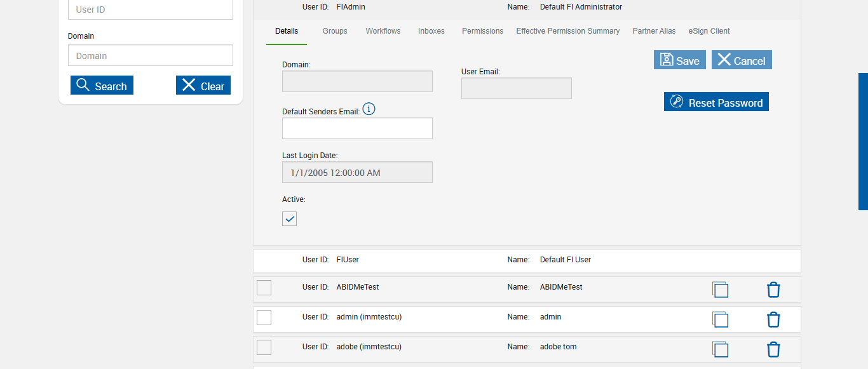The width and height of the screenshot is (868, 369).
Task: Delete the ABIDMeTest user
Action: [x=773, y=290]
